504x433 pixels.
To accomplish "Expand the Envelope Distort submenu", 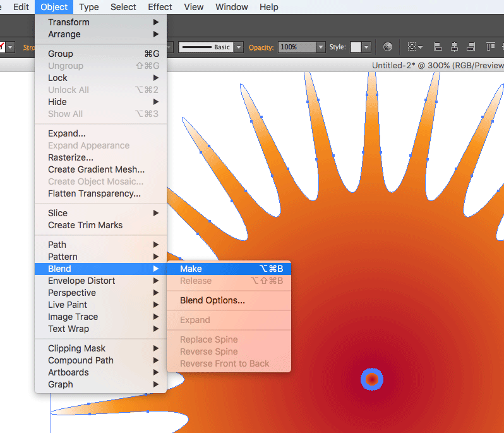I will [x=81, y=281].
